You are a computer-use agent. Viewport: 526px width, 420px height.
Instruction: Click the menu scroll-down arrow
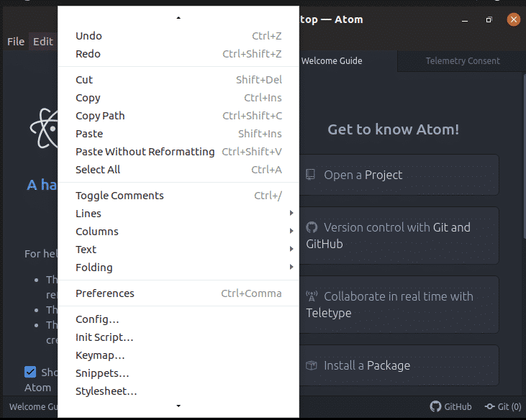[178, 406]
